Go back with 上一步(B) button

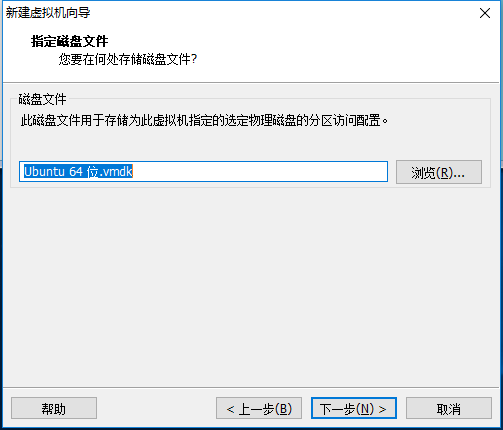259,408
